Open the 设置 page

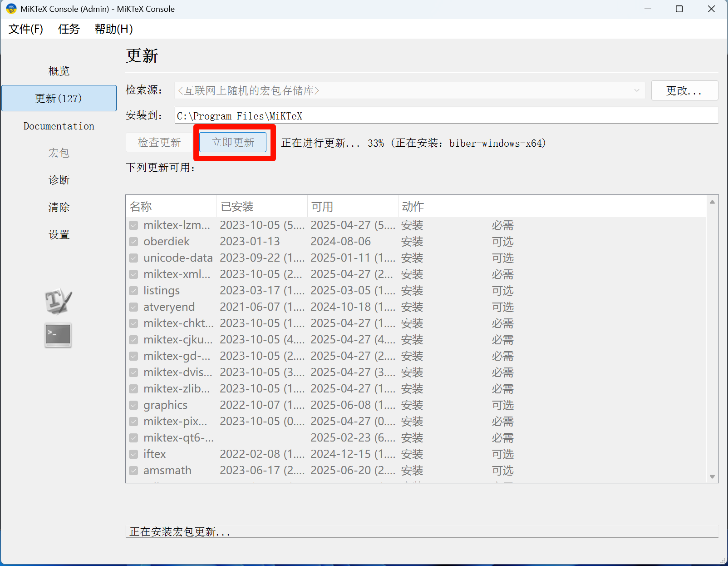click(59, 234)
